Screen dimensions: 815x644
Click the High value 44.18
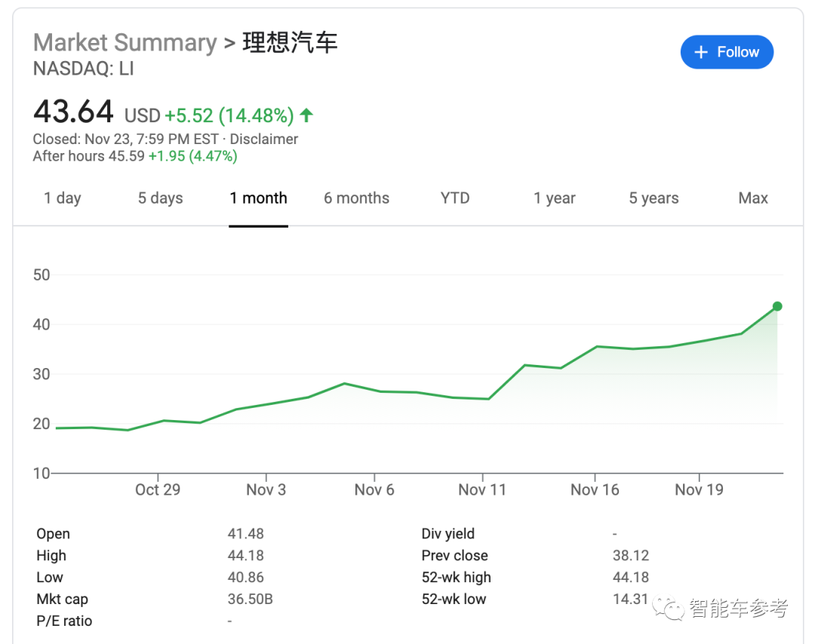coord(246,555)
